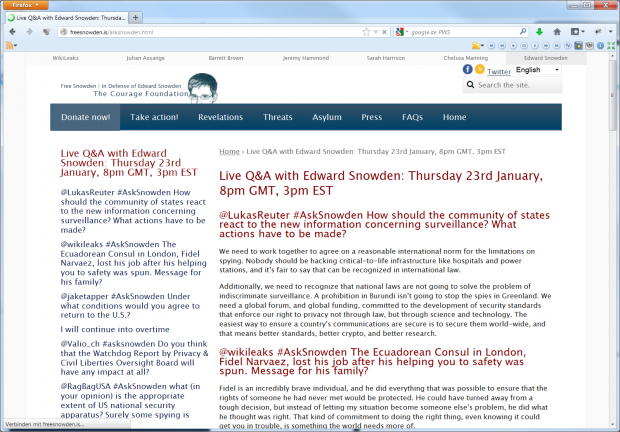620x432 pixels.
Task: Open the Revelations menu item
Action: tap(221, 117)
